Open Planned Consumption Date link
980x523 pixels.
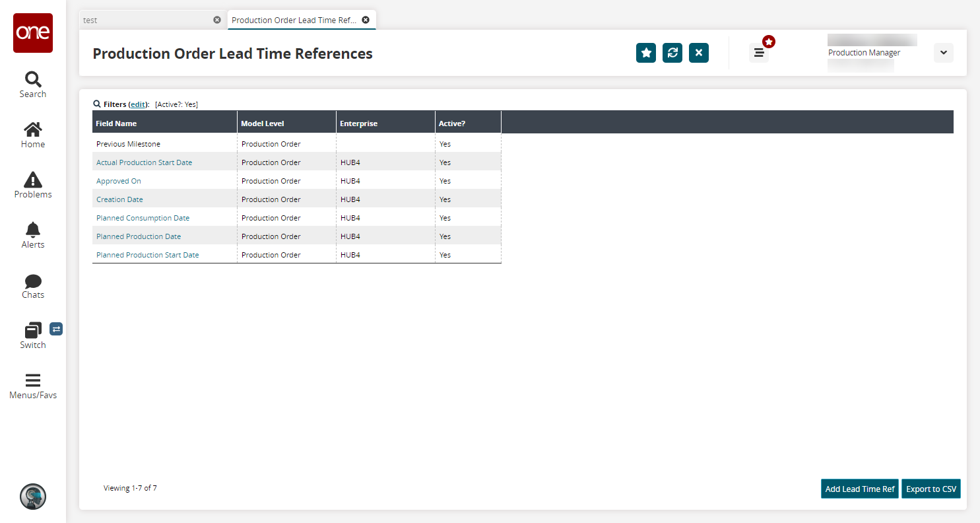coord(143,218)
